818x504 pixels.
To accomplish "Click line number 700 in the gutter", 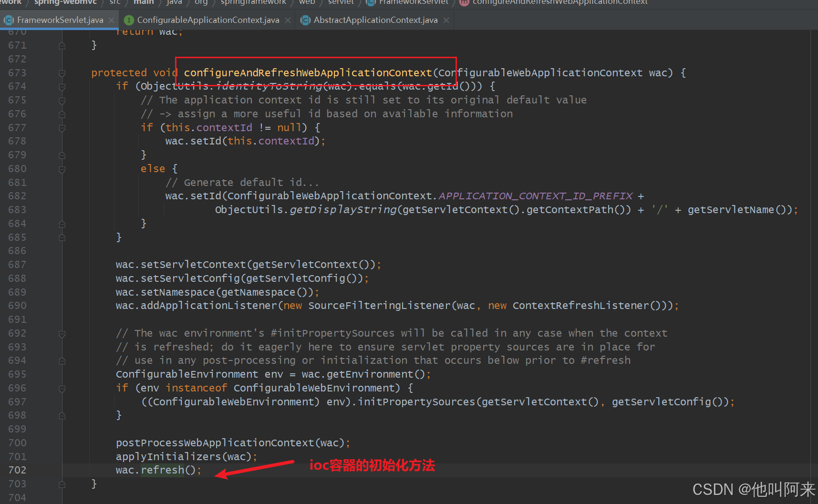I will point(17,443).
